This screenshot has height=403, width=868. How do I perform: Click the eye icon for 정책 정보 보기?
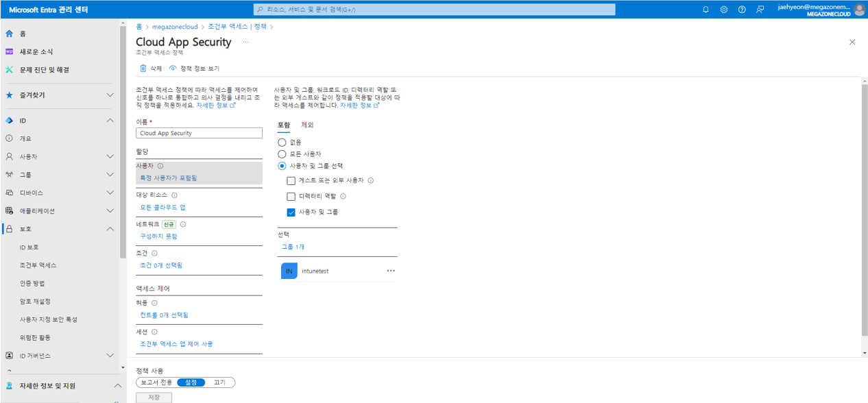[x=173, y=69]
